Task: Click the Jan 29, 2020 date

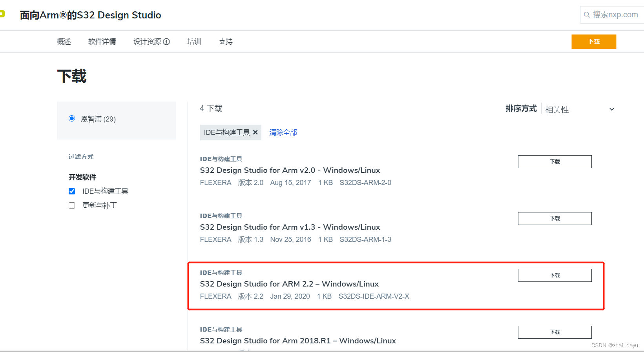Action: click(290, 296)
